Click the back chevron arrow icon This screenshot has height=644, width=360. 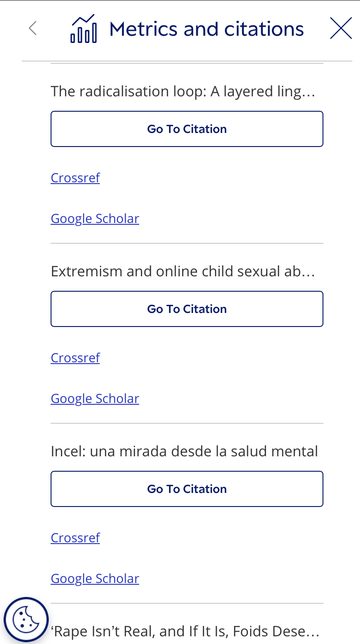[33, 28]
